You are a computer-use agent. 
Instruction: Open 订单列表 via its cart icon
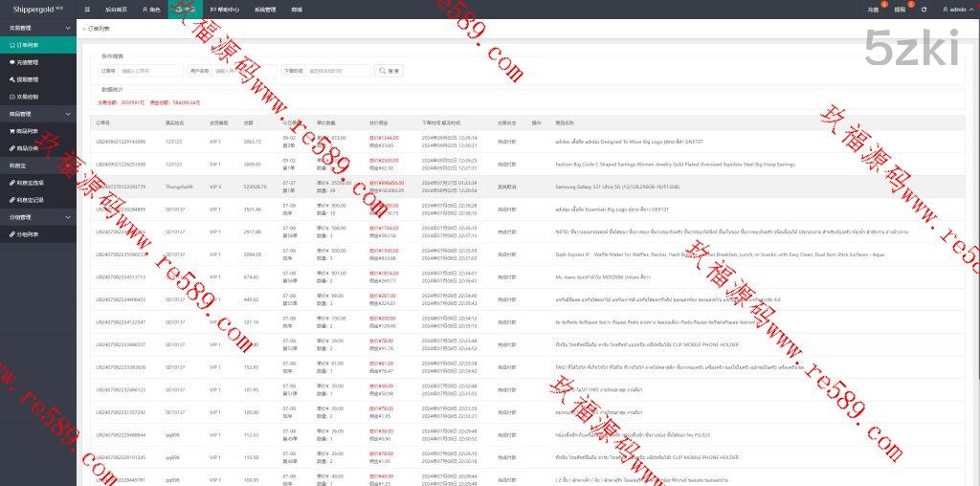[11, 45]
